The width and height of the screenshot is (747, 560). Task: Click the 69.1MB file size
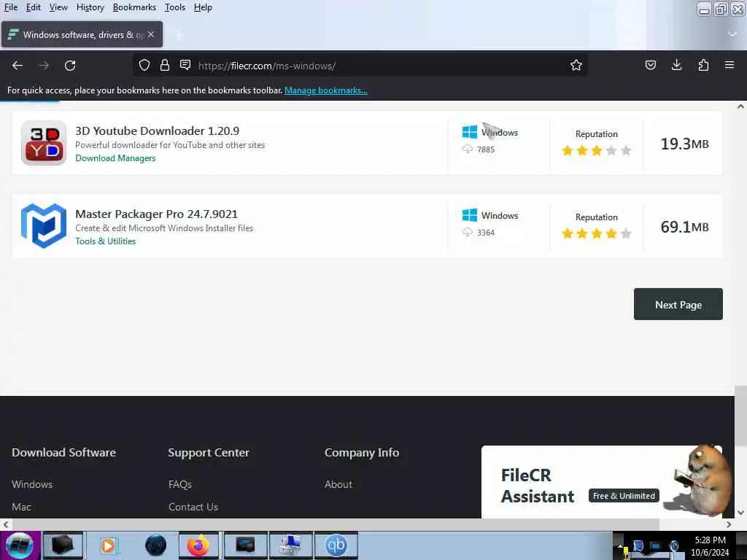[x=684, y=227]
